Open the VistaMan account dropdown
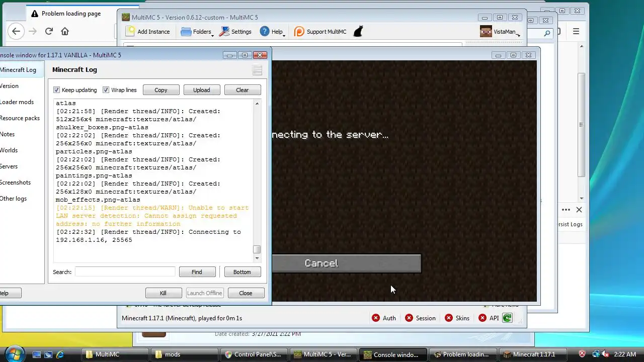 point(500,32)
